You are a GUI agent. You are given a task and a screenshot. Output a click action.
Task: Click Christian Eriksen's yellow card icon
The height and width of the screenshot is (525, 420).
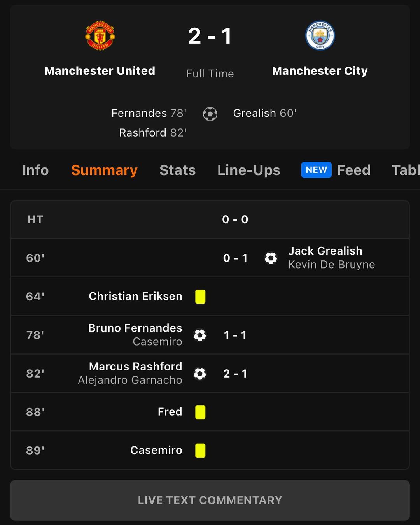(200, 297)
